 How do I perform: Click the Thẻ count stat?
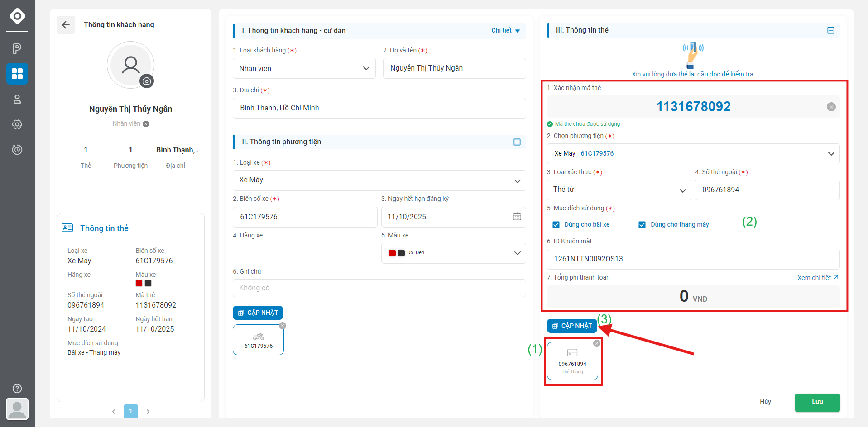click(x=86, y=157)
